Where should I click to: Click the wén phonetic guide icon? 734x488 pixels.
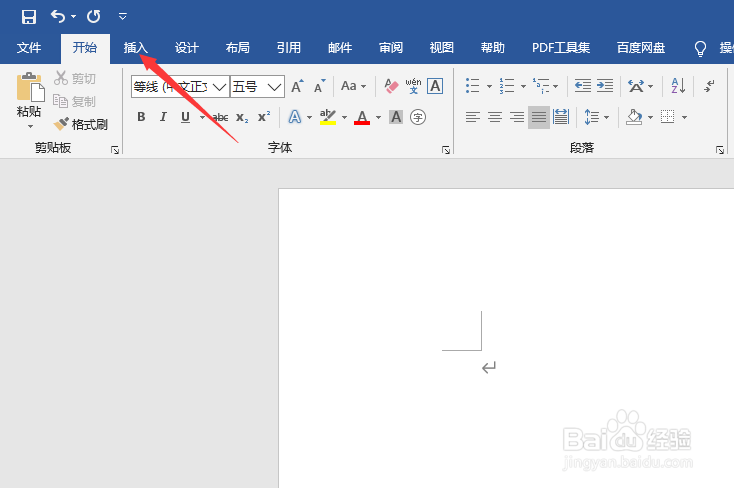(413, 86)
